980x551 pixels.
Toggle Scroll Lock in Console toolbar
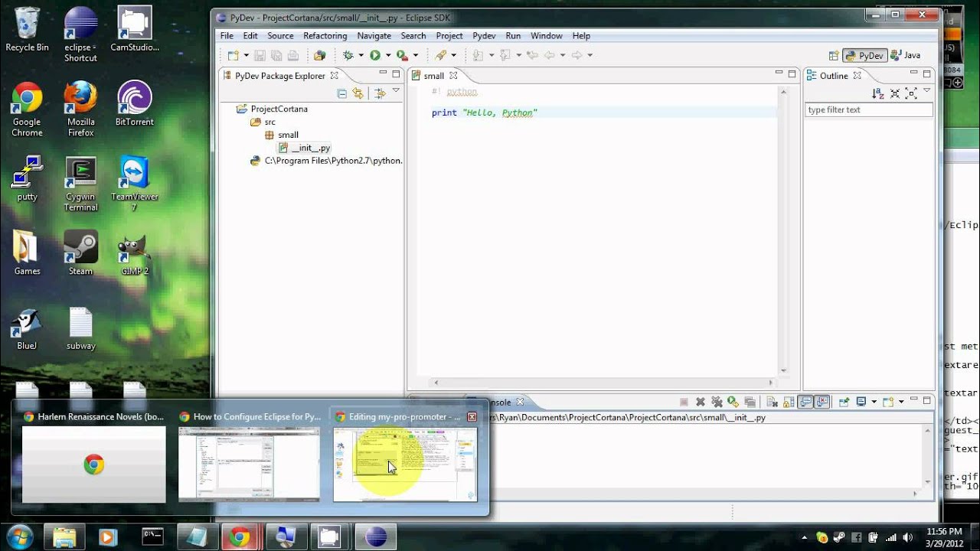pos(789,402)
